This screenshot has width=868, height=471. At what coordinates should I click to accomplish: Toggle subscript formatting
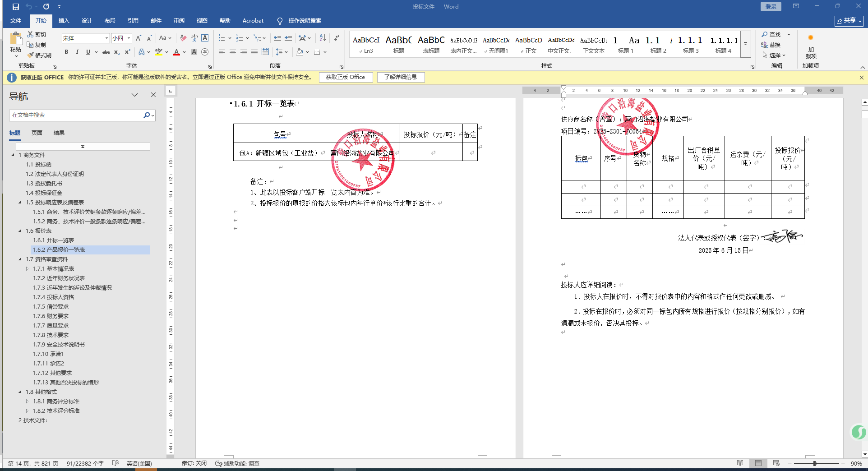point(117,52)
